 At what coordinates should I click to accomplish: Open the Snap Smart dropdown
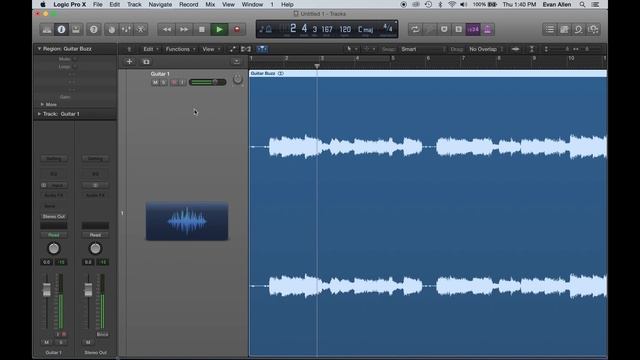pyautogui.click(x=423, y=49)
